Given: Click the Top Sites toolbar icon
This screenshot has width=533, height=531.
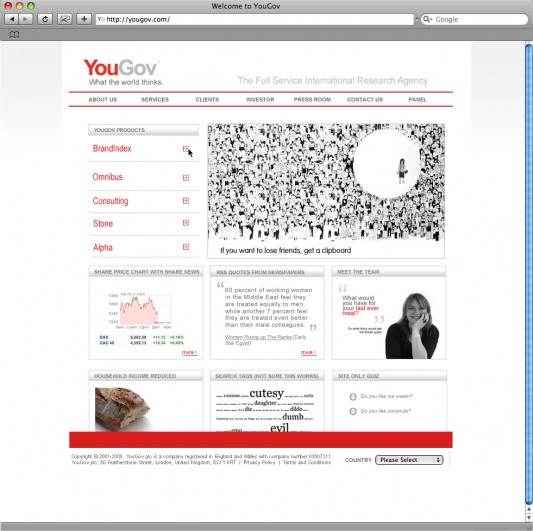Looking at the screenshot, I should point(64,19).
